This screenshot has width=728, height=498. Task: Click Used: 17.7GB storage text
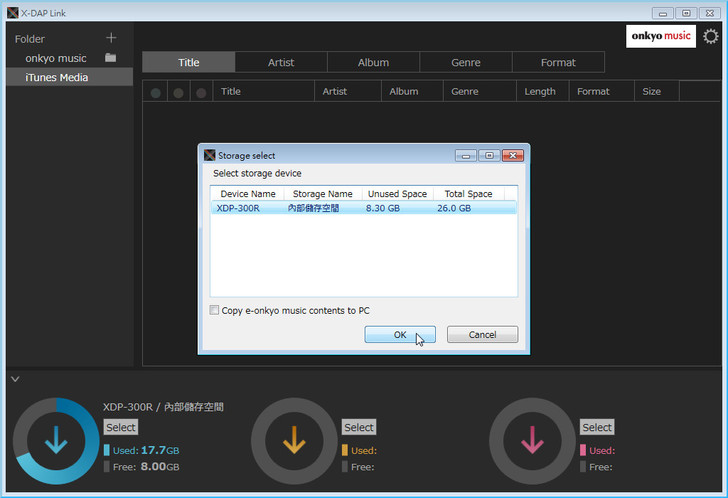coord(146,450)
